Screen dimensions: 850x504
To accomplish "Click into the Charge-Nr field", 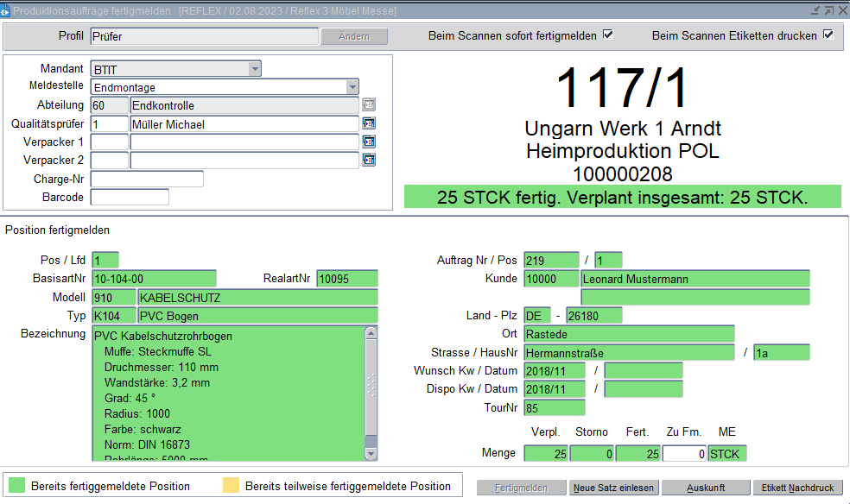I will point(147,179).
